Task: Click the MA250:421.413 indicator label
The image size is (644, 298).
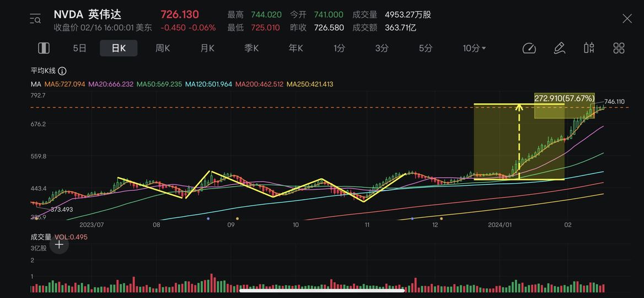Action: click(310, 84)
